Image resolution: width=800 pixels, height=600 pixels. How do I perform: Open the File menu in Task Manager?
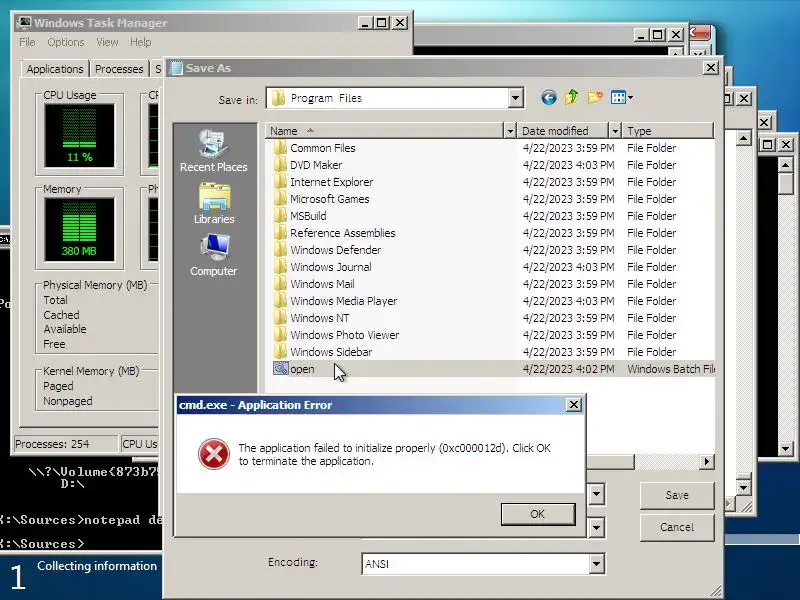coord(27,42)
